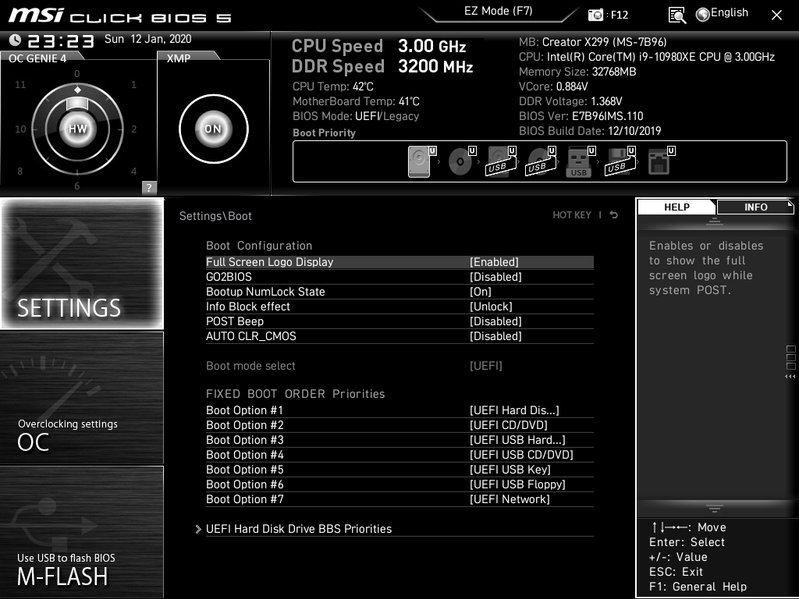
Task: Click the network boot priority icon
Action: (661, 161)
